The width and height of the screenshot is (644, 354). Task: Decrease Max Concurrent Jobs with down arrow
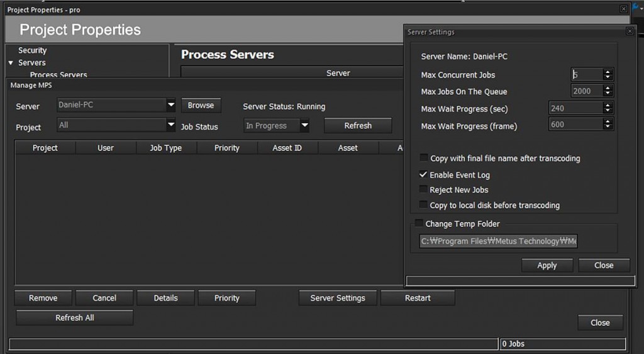click(608, 77)
